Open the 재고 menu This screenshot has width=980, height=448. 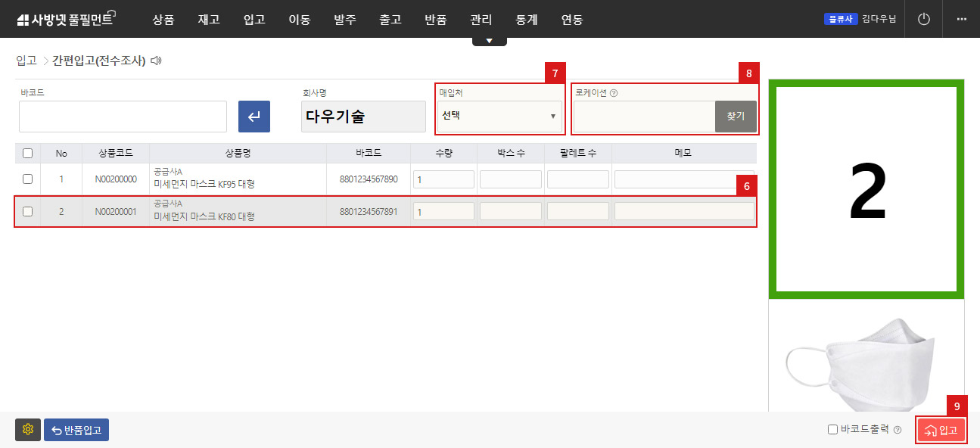point(208,20)
